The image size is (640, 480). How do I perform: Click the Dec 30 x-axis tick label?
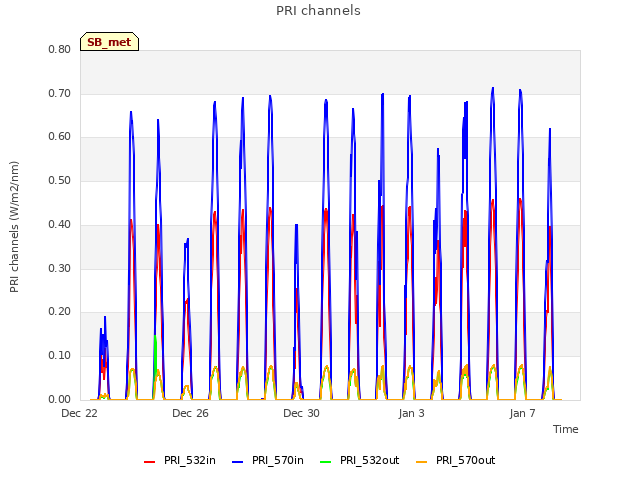tap(302, 413)
